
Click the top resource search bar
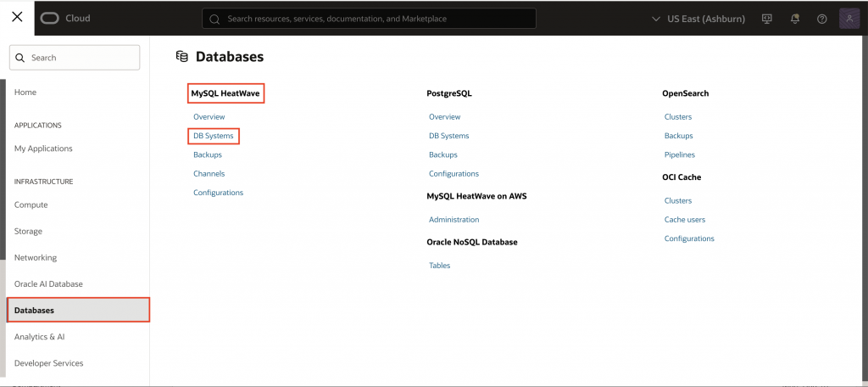click(x=370, y=19)
